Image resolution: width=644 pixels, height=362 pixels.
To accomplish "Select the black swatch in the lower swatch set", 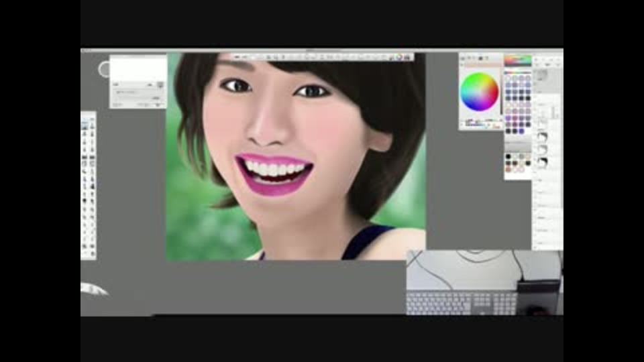I will click(x=508, y=157).
